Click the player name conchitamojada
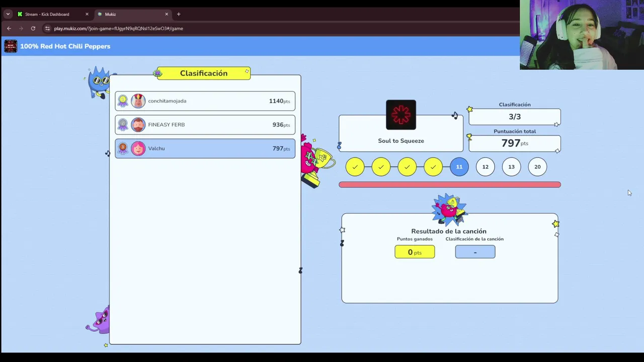Screen dimensions: 644x362 coord(167,101)
